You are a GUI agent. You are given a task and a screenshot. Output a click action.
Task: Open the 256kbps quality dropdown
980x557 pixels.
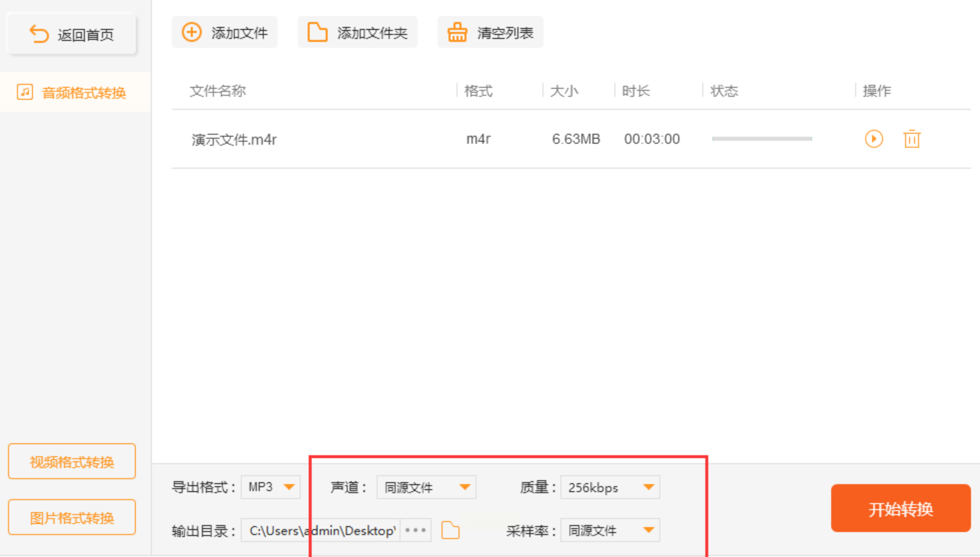(x=610, y=487)
